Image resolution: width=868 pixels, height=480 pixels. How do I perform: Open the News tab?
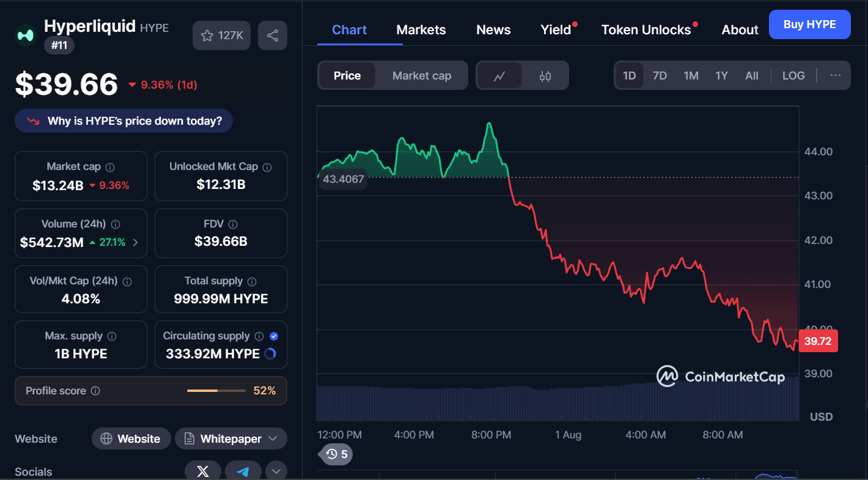pyautogui.click(x=493, y=30)
